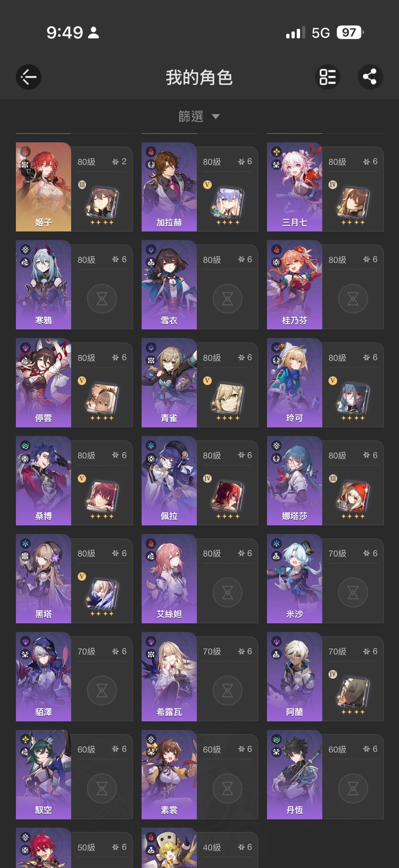Open 姬子 character card
This screenshot has height=868, width=399.
coord(74,187)
